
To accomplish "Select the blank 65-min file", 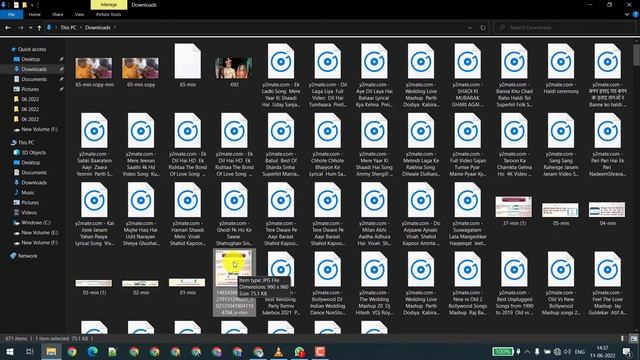I will tap(187, 65).
